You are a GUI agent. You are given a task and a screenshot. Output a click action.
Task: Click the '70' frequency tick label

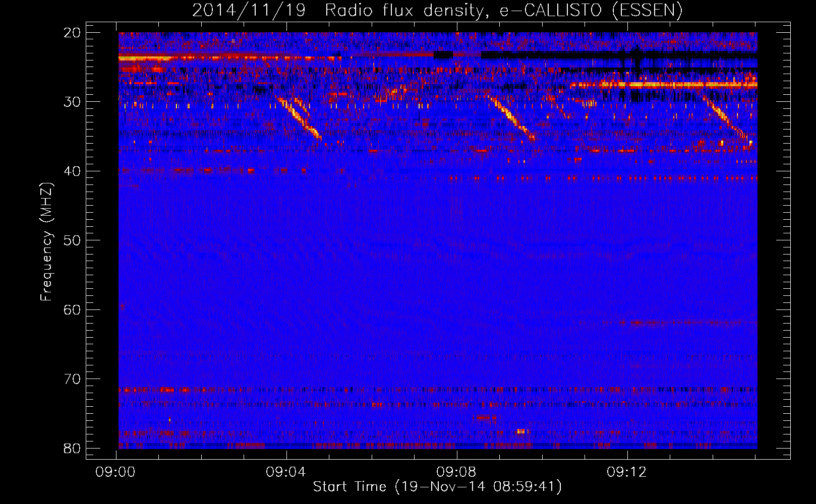pyautogui.click(x=72, y=379)
